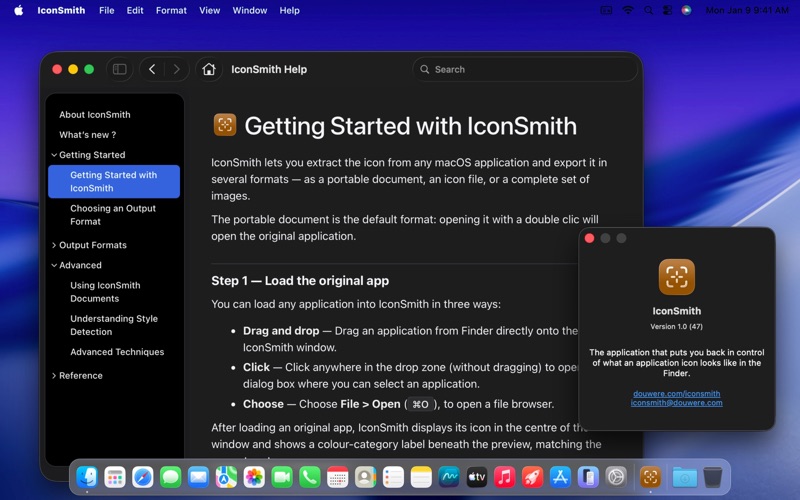Open Wi-Fi status in the menu bar
The image size is (800, 500).
pyautogui.click(x=628, y=10)
